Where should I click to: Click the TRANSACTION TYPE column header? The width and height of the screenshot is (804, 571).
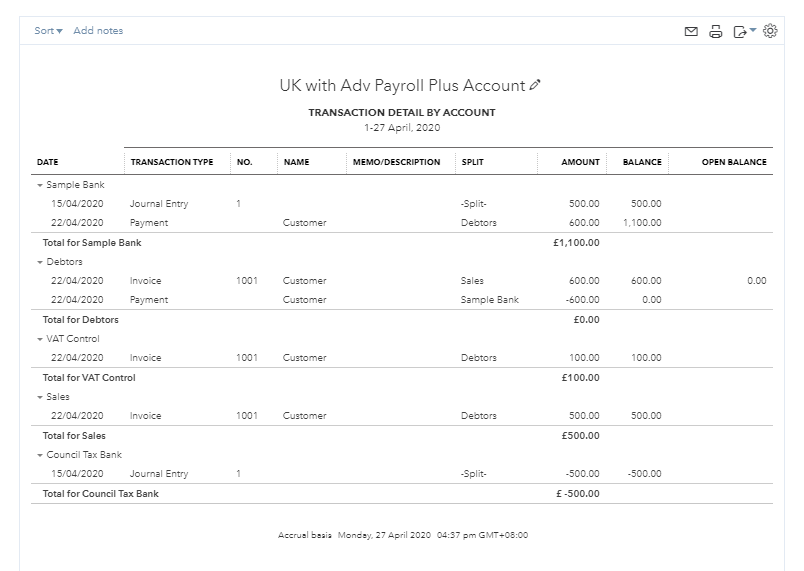(x=171, y=162)
